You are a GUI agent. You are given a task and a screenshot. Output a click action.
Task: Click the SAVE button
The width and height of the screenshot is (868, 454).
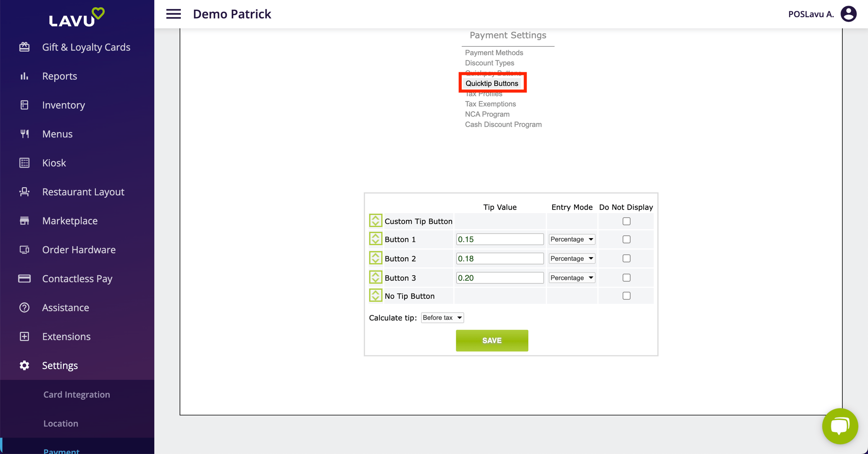click(492, 340)
